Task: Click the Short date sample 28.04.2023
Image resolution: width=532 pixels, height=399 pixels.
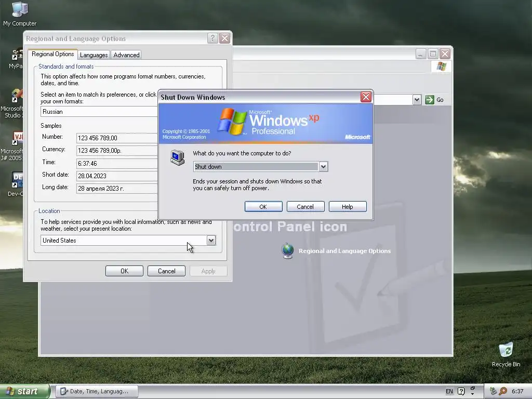Action: (x=117, y=176)
